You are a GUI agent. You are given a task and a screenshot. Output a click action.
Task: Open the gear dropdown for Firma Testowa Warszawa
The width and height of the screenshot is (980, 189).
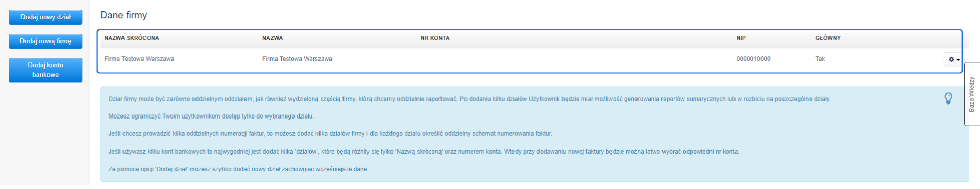[x=953, y=59]
